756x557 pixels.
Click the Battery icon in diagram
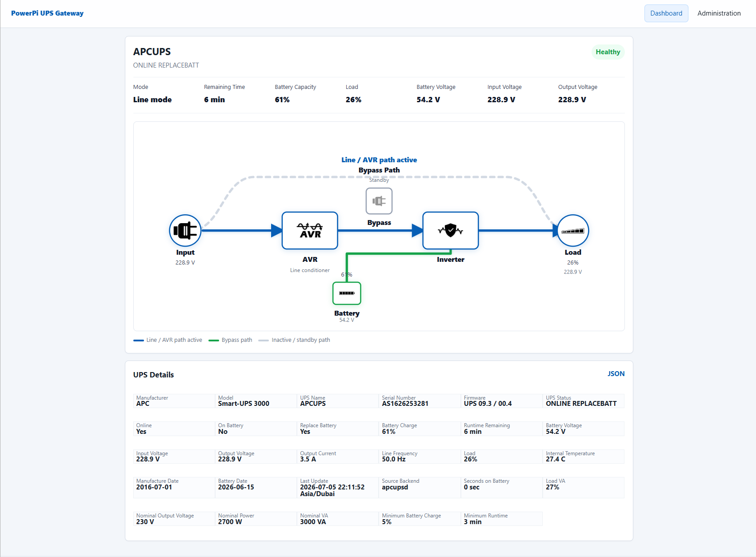347,293
